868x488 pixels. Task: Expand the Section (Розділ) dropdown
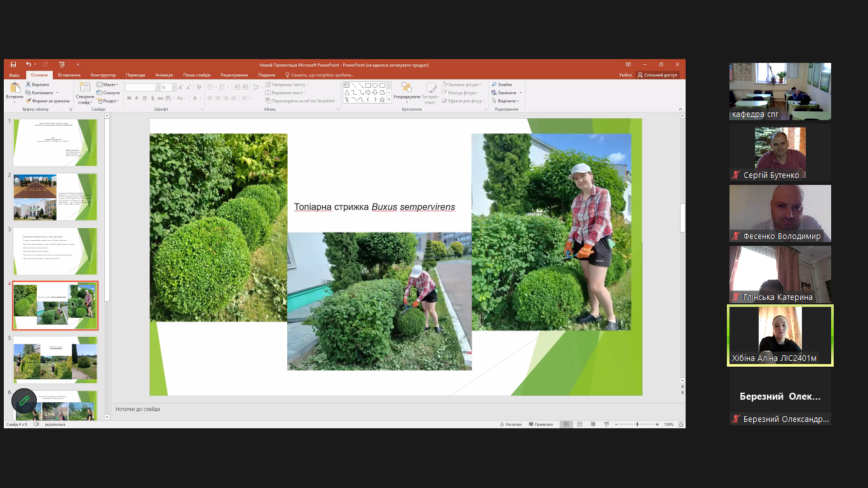(109, 101)
